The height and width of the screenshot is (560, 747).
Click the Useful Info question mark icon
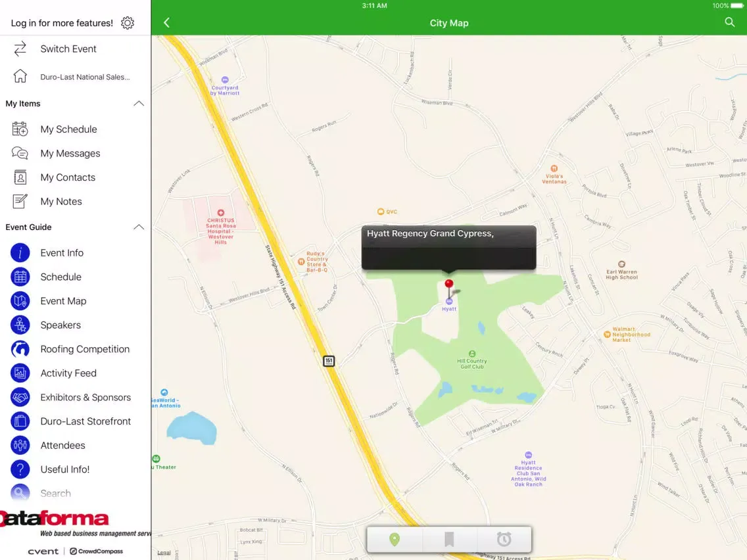click(x=20, y=469)
